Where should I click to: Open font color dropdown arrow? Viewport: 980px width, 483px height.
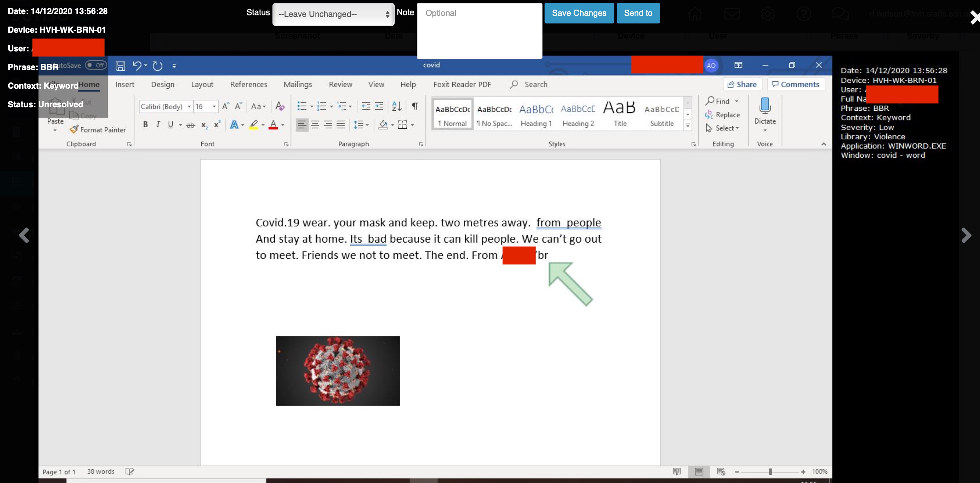[x=283, y=125]
